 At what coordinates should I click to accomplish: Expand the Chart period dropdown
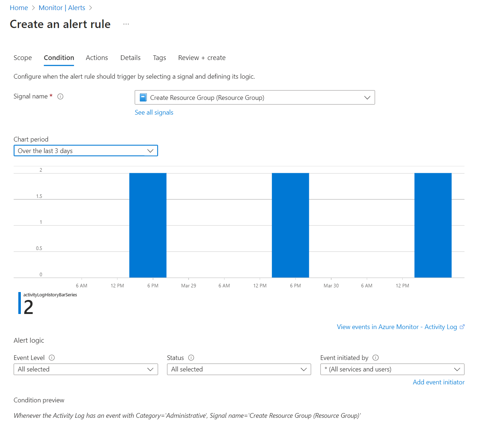(x=85, y=151)
